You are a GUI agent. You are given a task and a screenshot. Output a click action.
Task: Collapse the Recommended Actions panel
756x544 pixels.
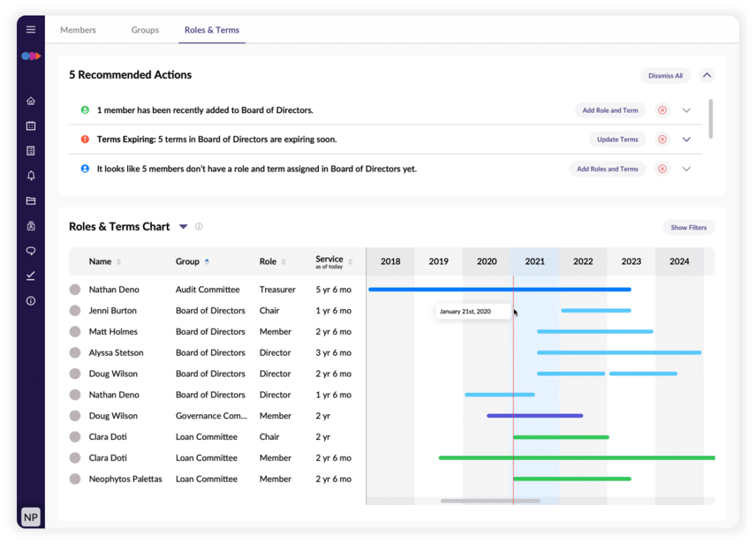pos(707,75)
